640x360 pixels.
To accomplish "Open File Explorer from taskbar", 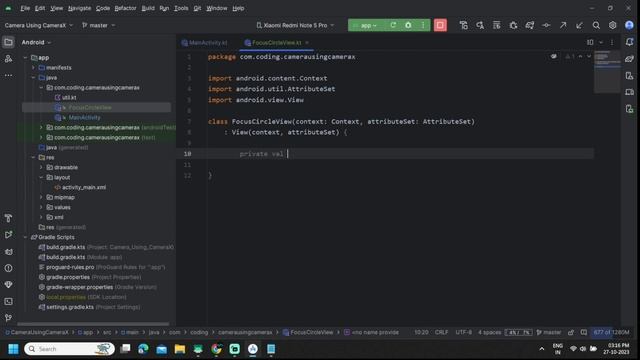I will pyautogui.click(x=180, y=349).
